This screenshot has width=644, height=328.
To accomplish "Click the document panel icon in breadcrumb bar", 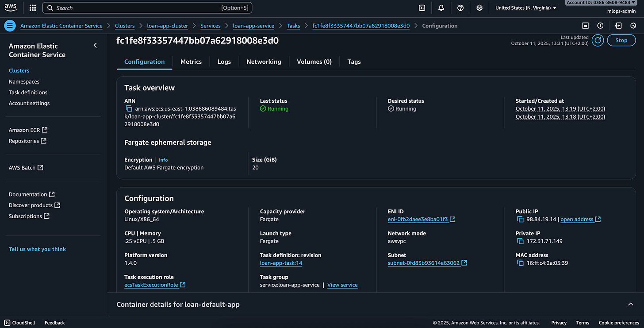I will 618,26.
